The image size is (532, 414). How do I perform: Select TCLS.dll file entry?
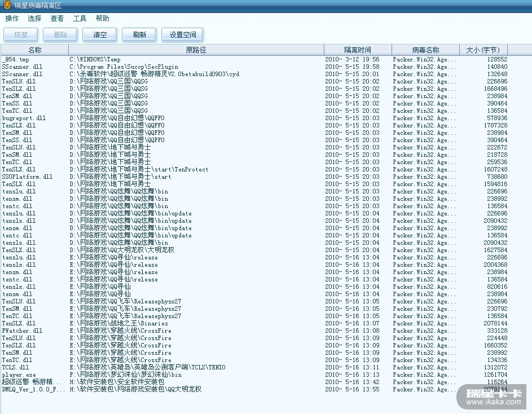(16, 367)
